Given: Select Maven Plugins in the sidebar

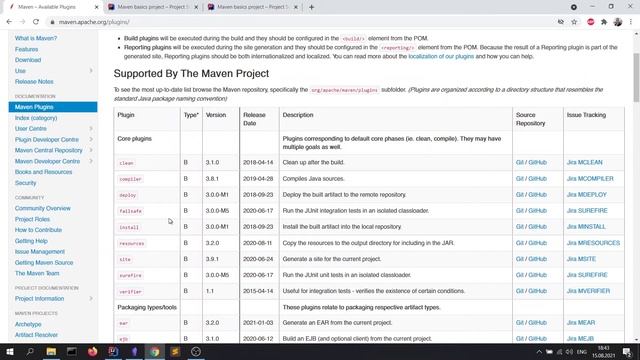Looking at the screenshot, I should point(53,107).
